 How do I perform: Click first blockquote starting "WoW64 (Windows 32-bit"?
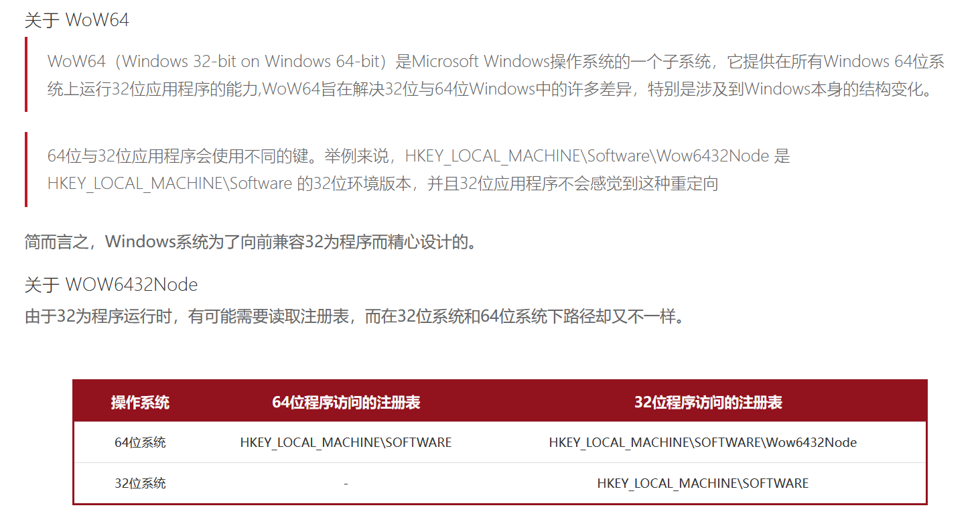click(x=496, y=75)
